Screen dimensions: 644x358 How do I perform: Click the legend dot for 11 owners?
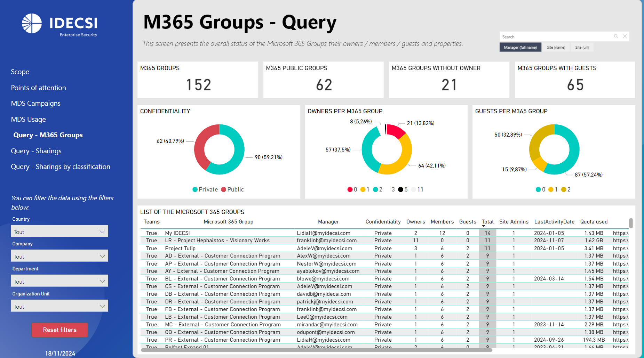414,189
